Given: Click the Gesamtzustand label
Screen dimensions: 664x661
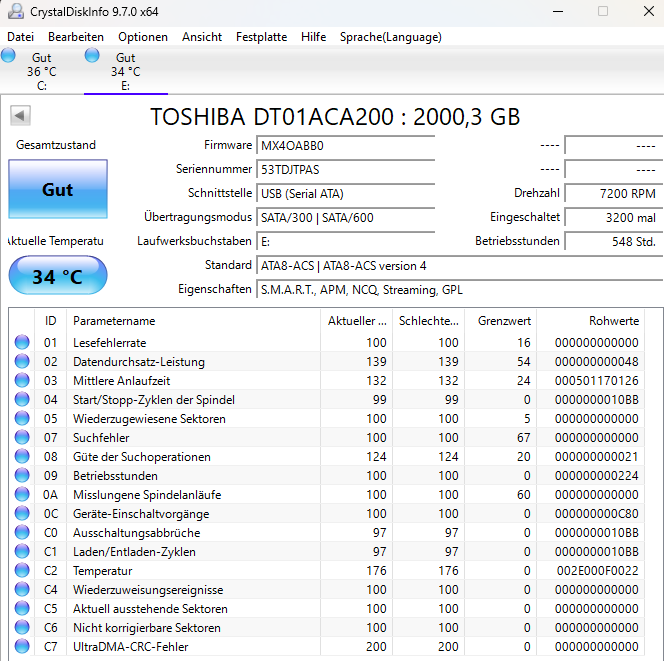Looking at the screenshot, I should pyautogui.click(x=56, y=145).
